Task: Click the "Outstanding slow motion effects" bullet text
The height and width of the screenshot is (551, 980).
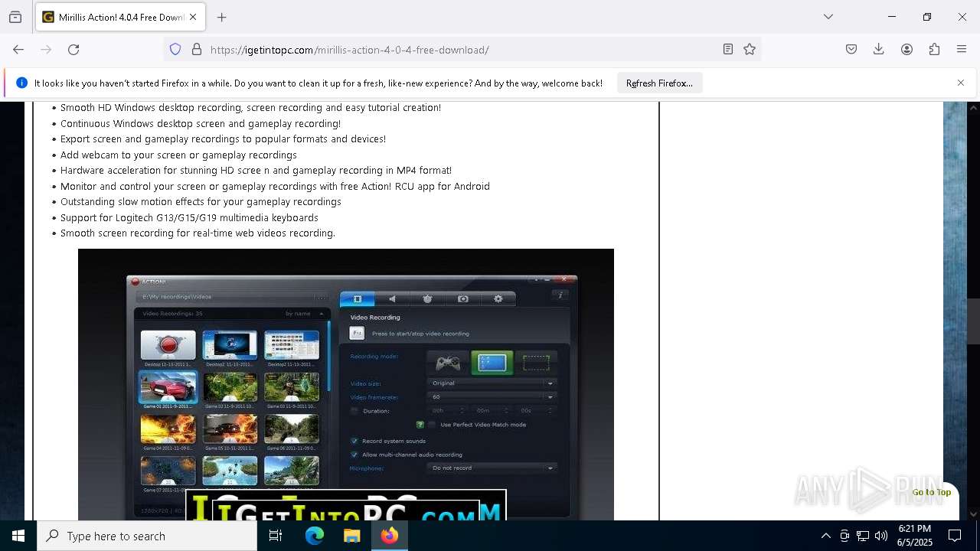Action: pyautogui.click(x=201, y=202)
